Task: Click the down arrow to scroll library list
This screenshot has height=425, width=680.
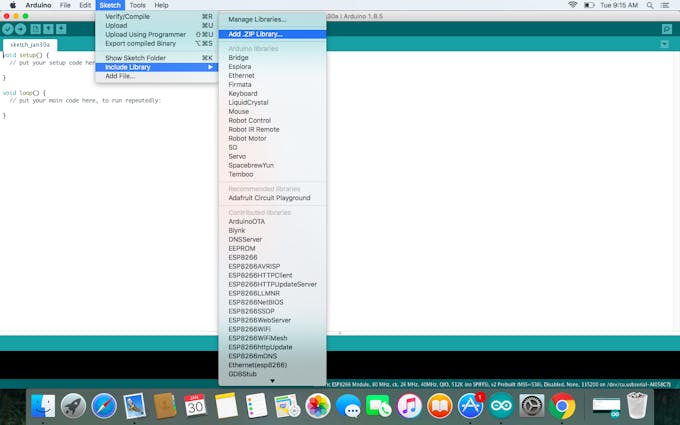Action: coord(272,380)
